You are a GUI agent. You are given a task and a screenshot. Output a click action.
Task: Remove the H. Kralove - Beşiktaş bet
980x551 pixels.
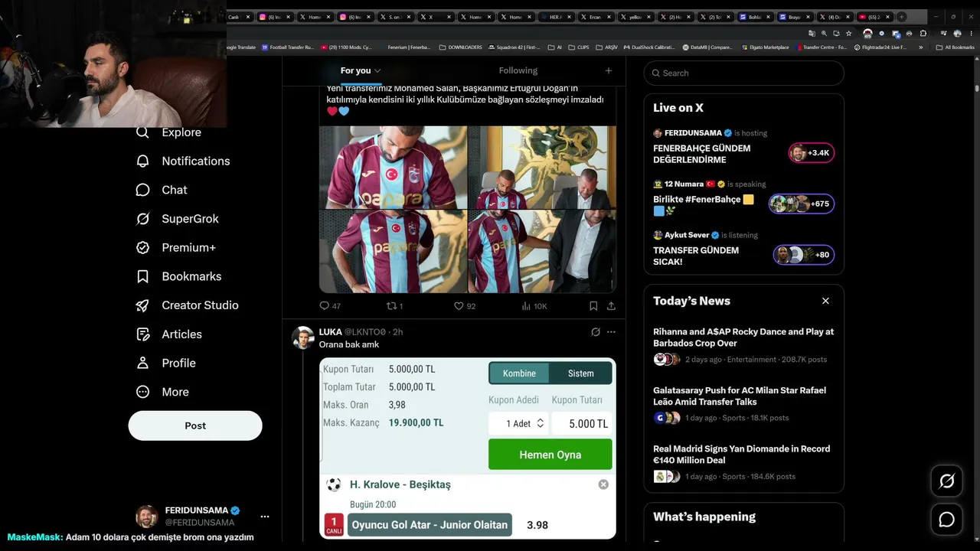tap(603, 484)
